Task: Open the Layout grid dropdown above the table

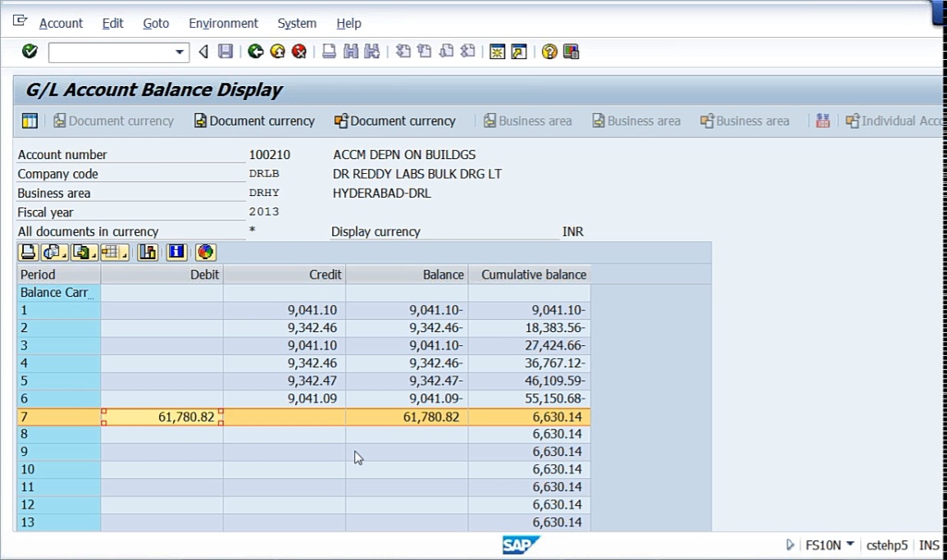Action: (114, 252)
